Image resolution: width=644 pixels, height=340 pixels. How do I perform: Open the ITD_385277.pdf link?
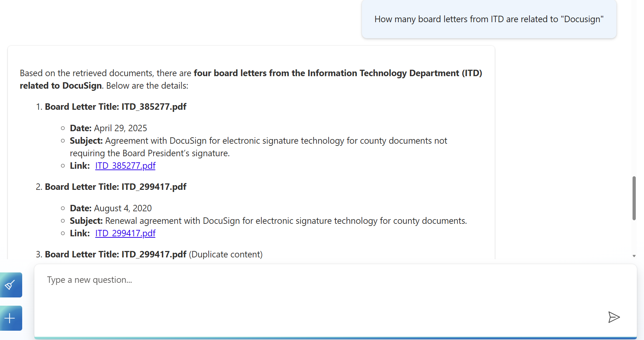click(x=125, y=166)
